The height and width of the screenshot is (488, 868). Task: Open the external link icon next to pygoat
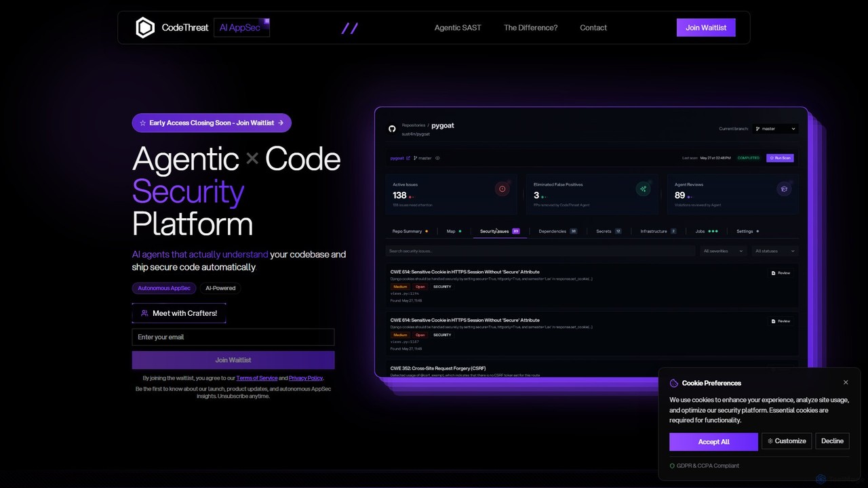408,158
